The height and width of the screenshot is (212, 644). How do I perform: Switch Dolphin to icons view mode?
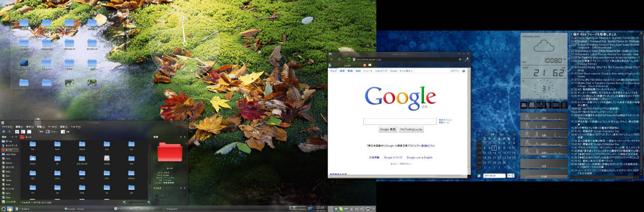(17, 131)
